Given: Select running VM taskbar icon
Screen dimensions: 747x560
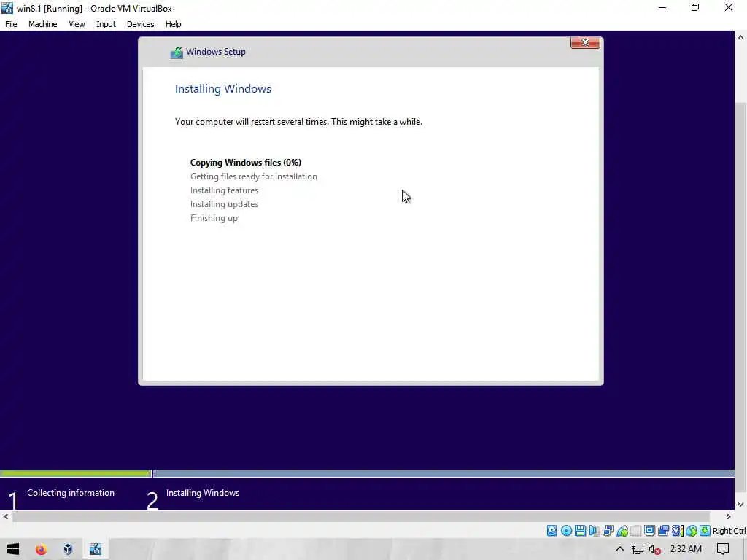Looking at the screenshot, I should [96, 549].
